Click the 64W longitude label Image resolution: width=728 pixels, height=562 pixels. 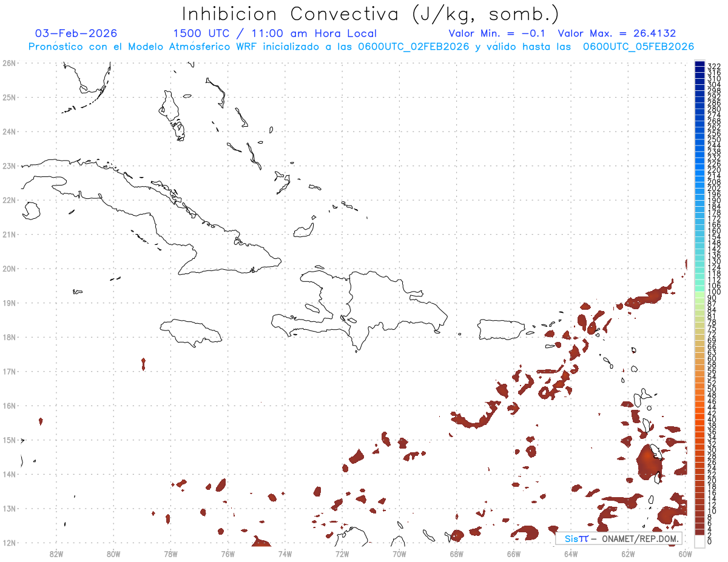pos(571,554)
